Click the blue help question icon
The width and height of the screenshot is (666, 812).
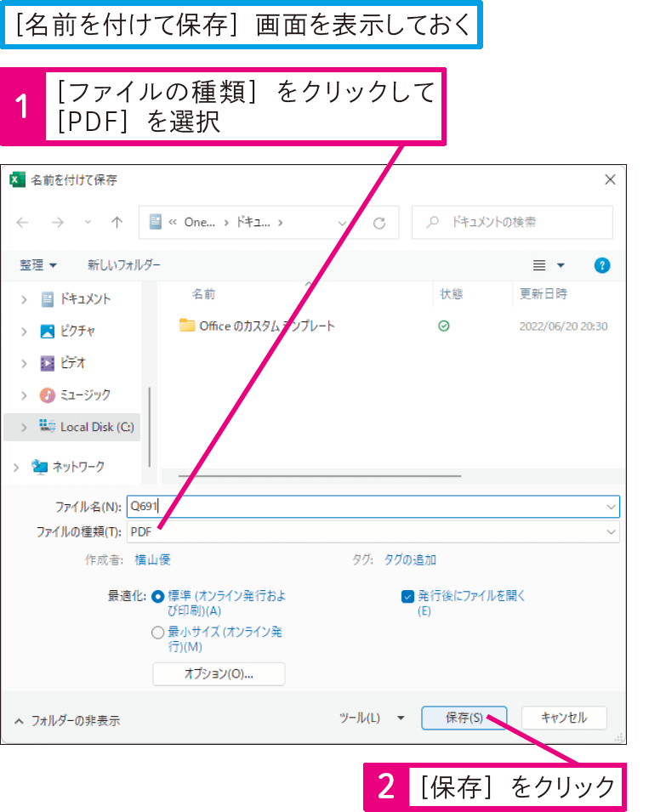(x=602, y=265)
